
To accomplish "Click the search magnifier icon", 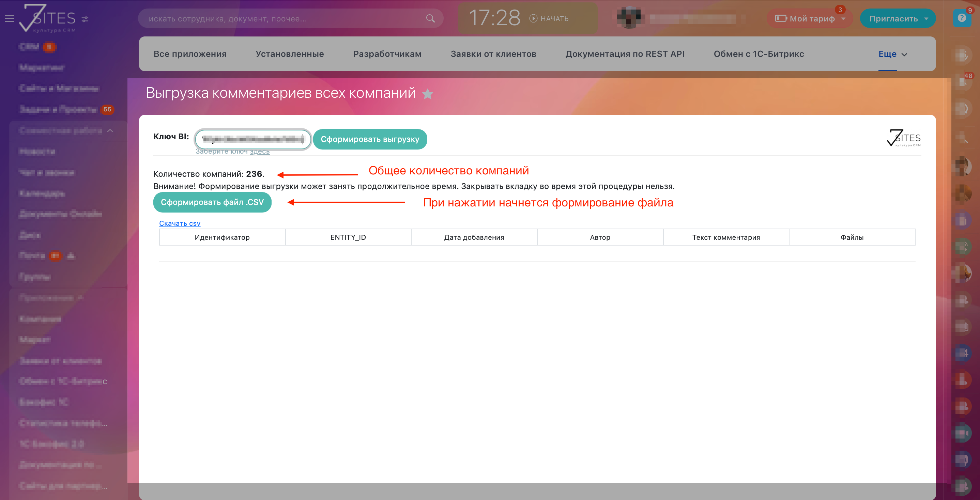I will [x=430, y=19].
